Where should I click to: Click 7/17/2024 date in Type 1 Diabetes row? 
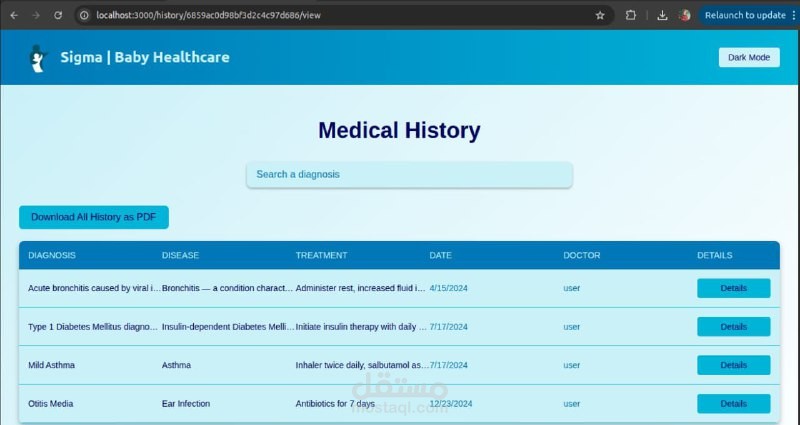448,327
